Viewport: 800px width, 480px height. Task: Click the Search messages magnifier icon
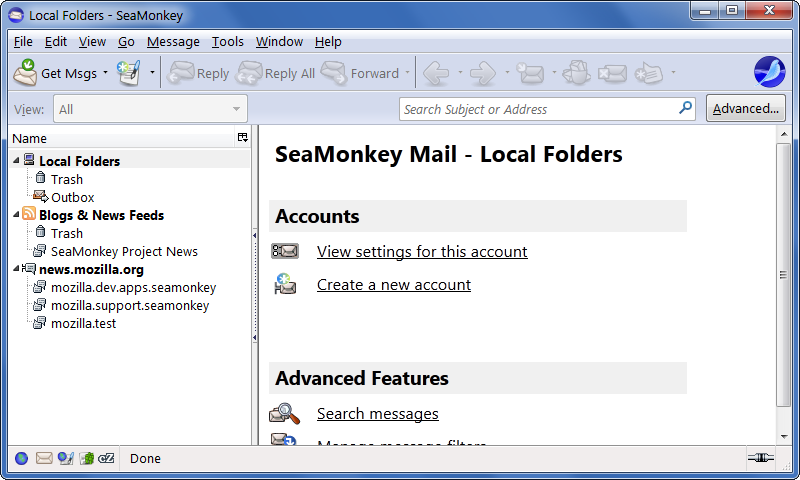click(285, 414)
